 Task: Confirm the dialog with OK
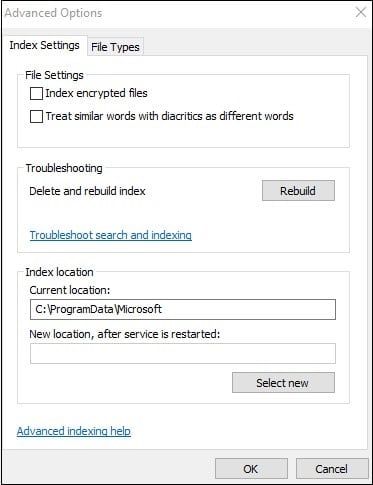coord(251,469)
